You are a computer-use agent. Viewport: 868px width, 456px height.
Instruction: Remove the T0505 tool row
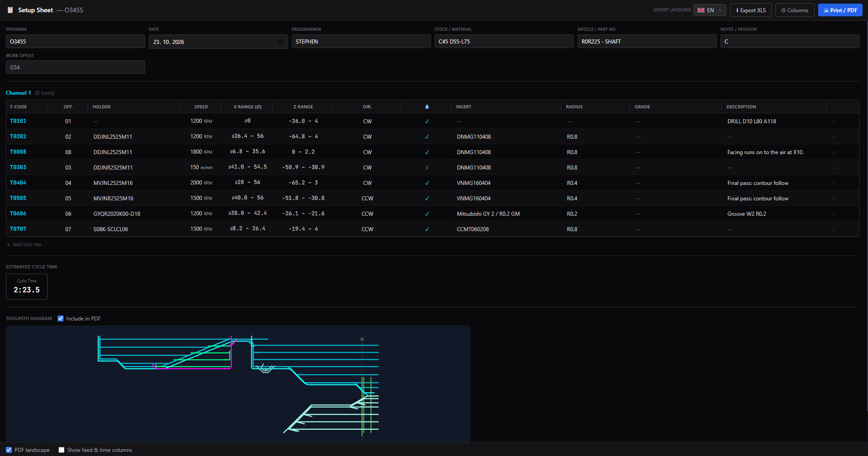(x=834, y=199)
